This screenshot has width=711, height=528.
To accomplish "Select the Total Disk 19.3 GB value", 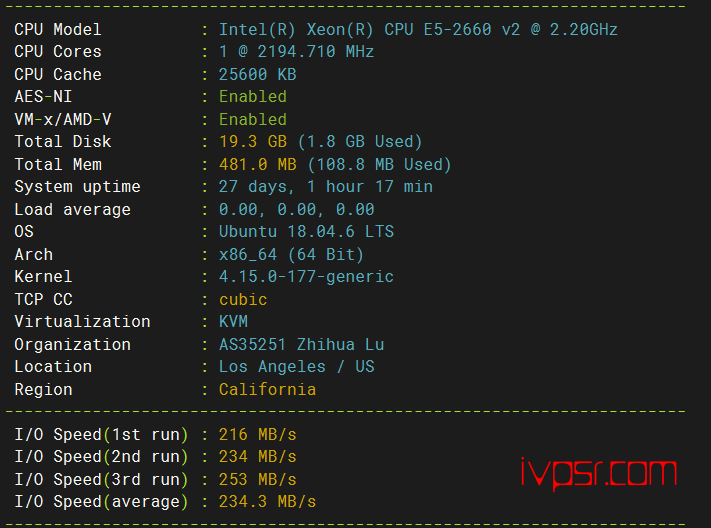I will [x=253, y=142].
